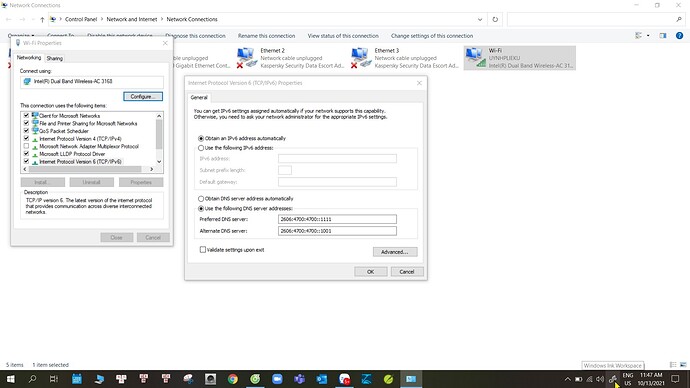This screenshot has height=388, width=690.
Task: Go up one folder level arrow
Action: 42,19
